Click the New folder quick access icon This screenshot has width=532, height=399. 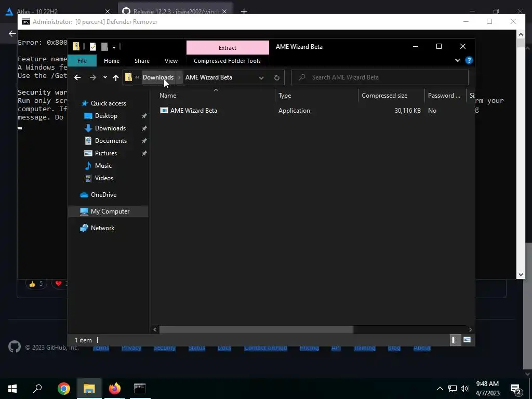pos(104,46)
